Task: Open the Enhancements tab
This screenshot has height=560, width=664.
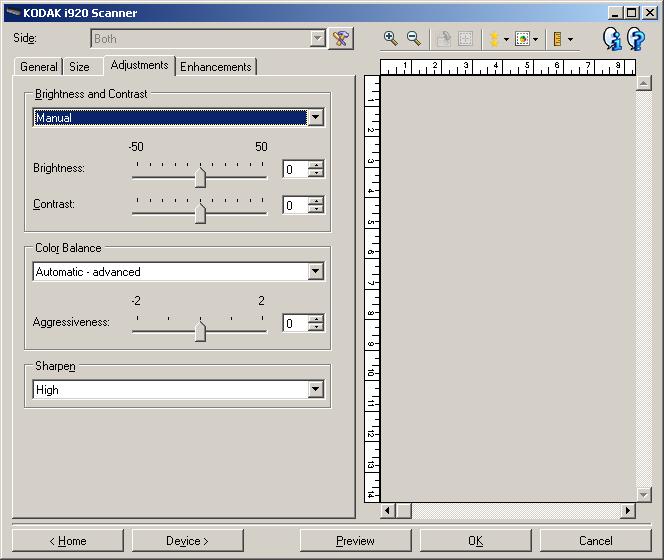Action: [x=216, y=67]
